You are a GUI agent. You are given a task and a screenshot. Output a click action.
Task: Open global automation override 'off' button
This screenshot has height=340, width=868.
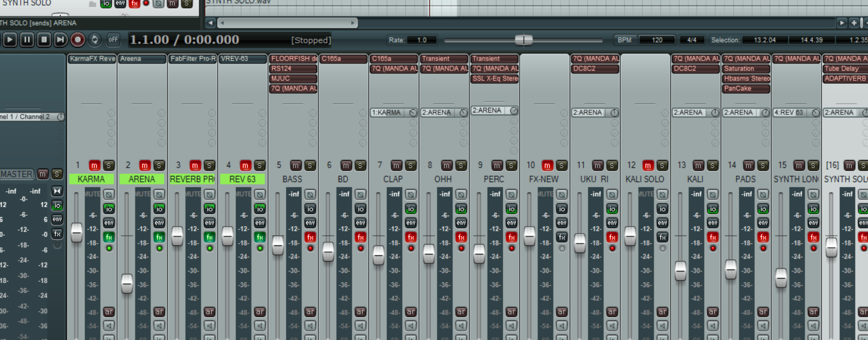(x=113, y=40)
